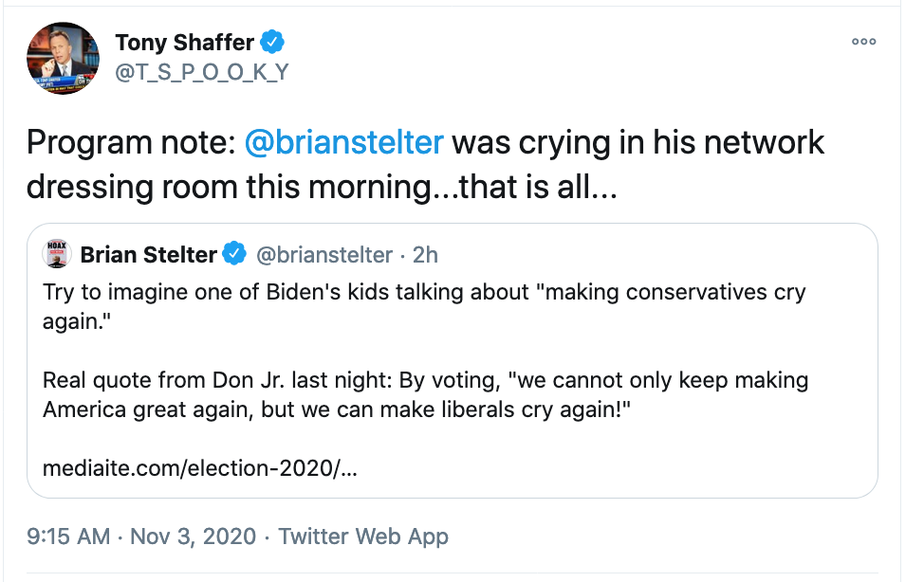Click the main tweet text "dressing room this morning"
The image size is (924, 582).
[228, 188]
